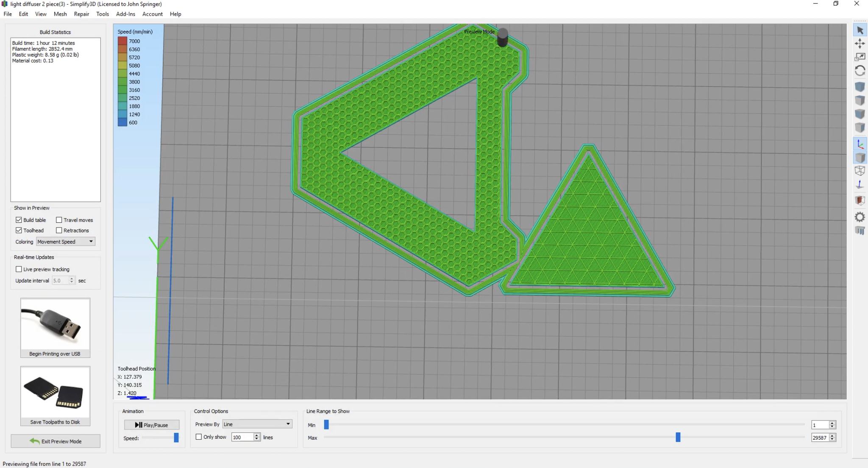Uncheck the Toolhead checkbox

[x=19, y=230]
